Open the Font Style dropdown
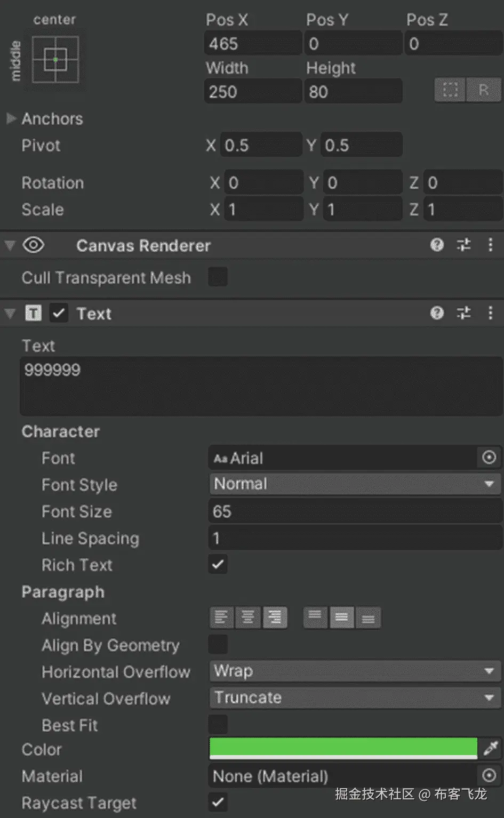Image resolution: width=504 pixels, height=818 pixels. pyautogui.click(x=354, y=484)
